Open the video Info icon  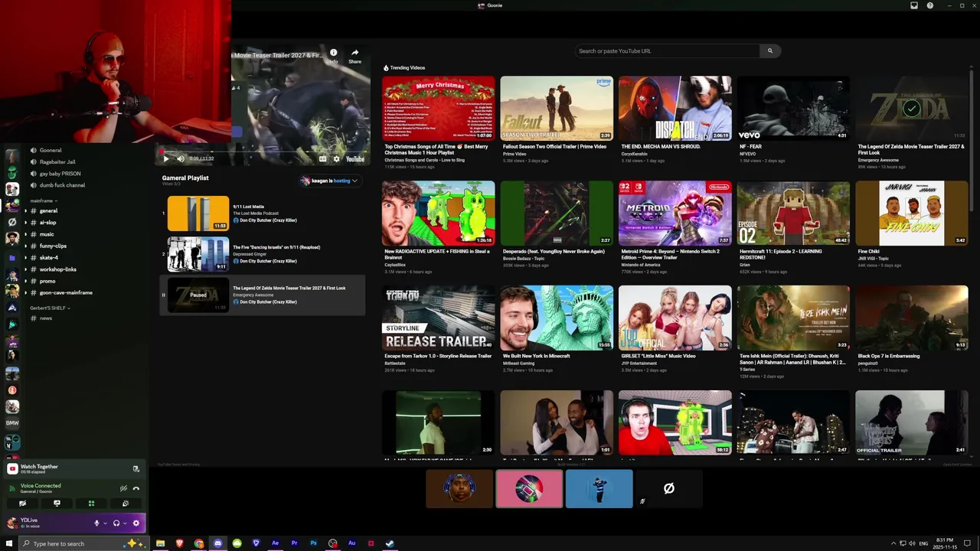pyautogui.click(x=333, y=56)
